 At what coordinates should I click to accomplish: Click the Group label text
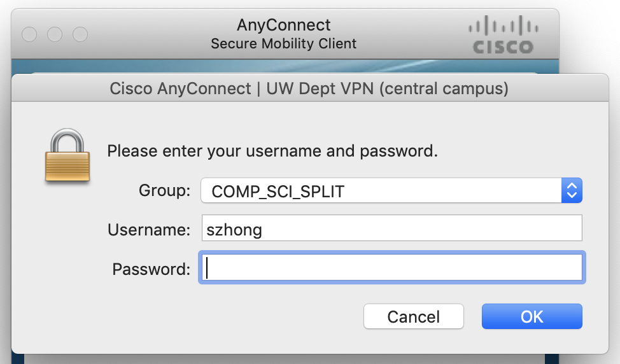click(x=164, y=190)
